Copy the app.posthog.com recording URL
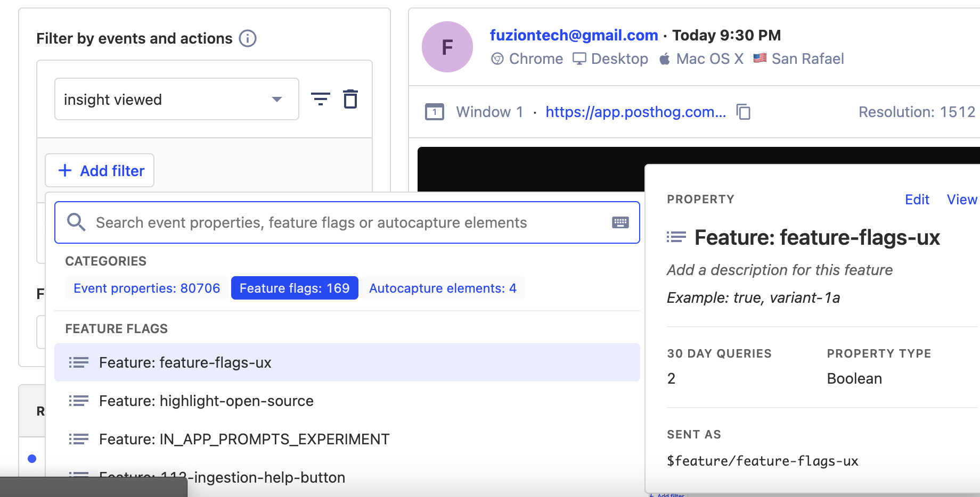Image resolution: width=980 pixels, height=497 pixels. point(744,112)
